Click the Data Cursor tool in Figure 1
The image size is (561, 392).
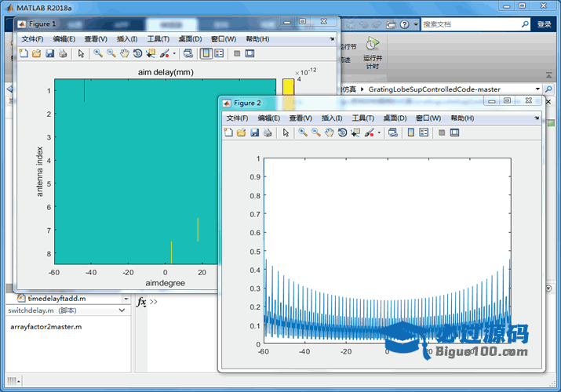(x=151, y=54)
